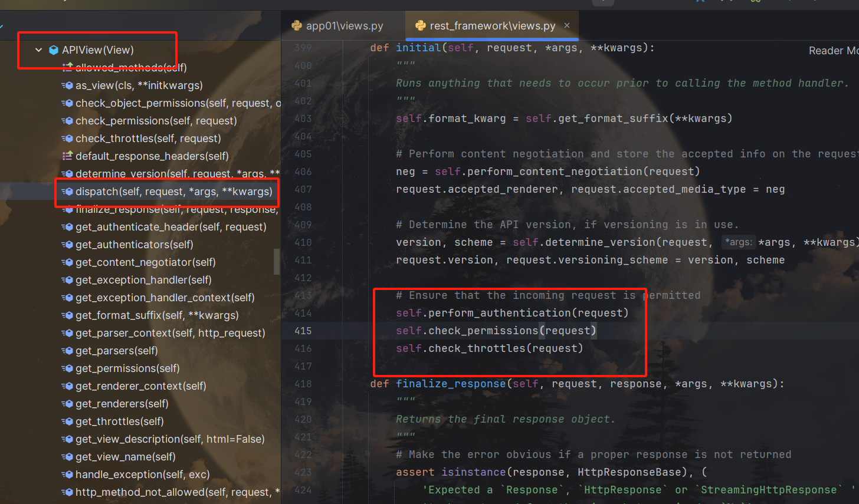Click check_throttles call on line 416
Screen dimensions: 859x504
[x=476, y=348]
